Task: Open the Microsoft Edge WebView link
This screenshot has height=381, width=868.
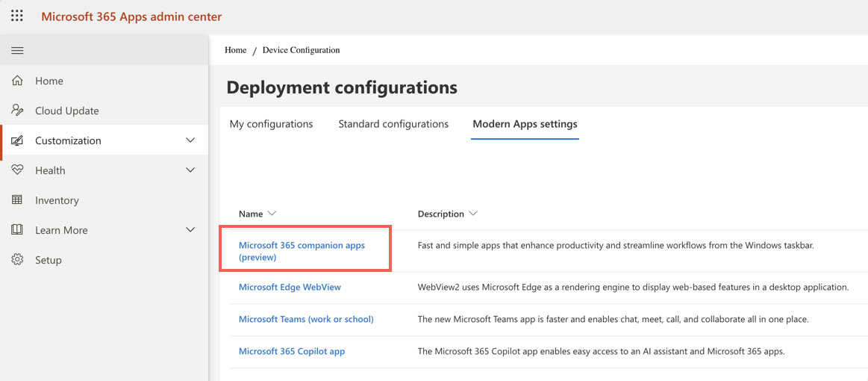Action: pos(290,287)
